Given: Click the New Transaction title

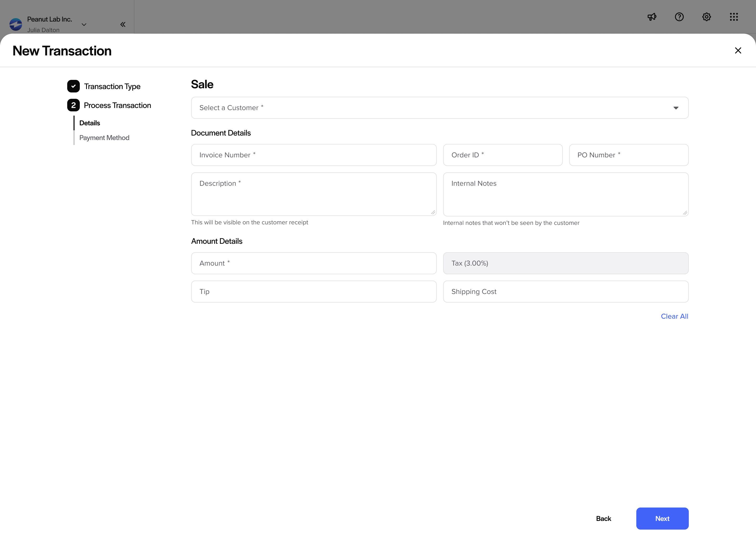Looking at the screenshot, I should point(62,51).
